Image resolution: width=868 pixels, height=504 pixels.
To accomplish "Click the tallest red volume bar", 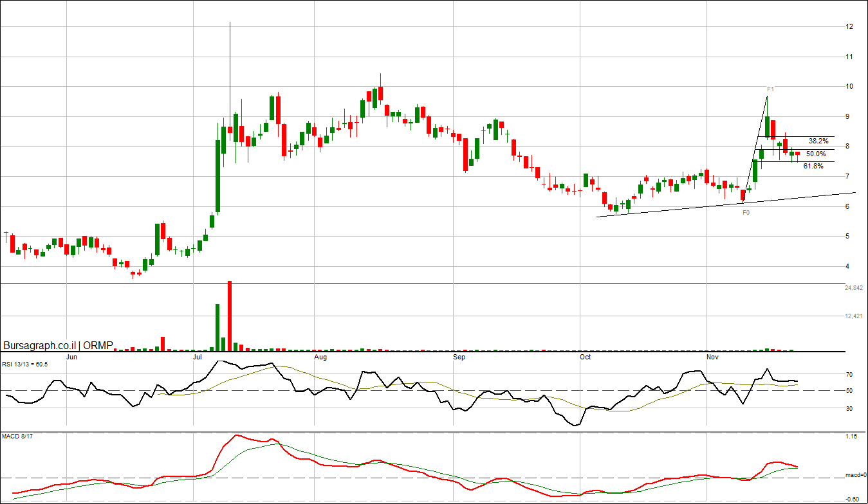I will pyautogui.click(x=230, y=316).
